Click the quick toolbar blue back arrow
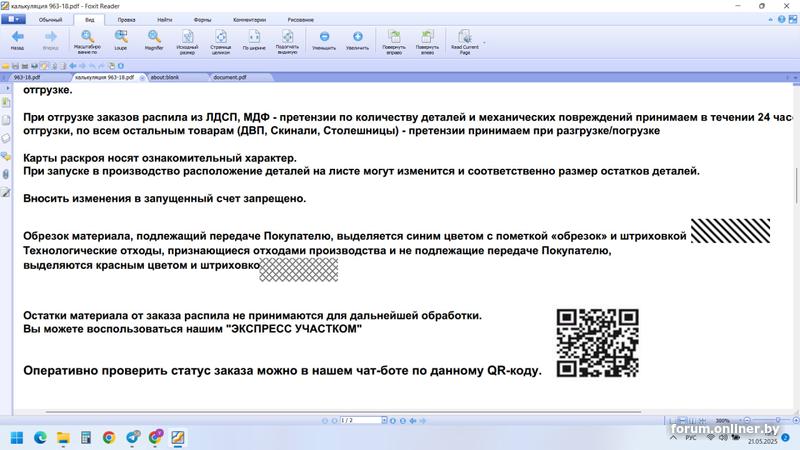This screenshot has width=800, height=450. (x=73, y=66)
